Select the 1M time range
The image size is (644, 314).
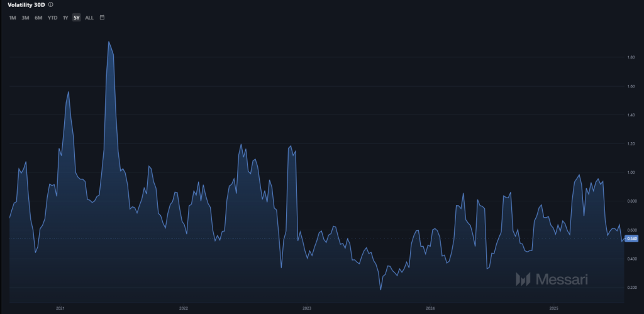[13, 18]
